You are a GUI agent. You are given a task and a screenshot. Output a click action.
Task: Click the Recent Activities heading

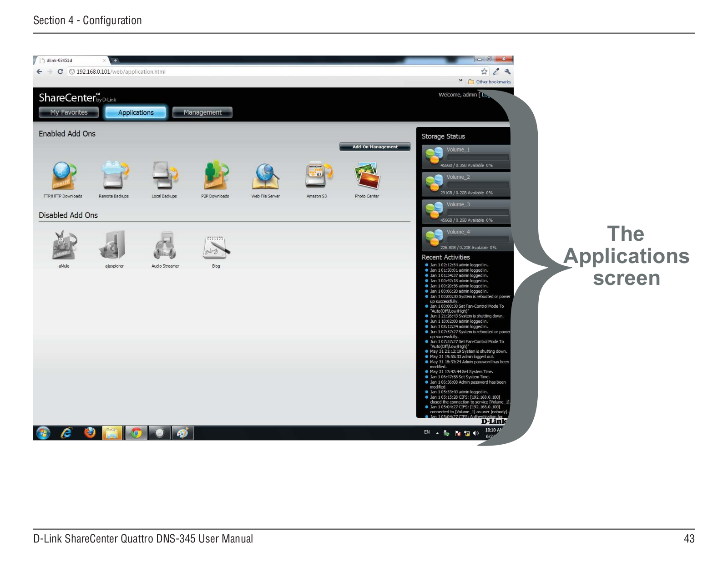click(x=446, y=257)
